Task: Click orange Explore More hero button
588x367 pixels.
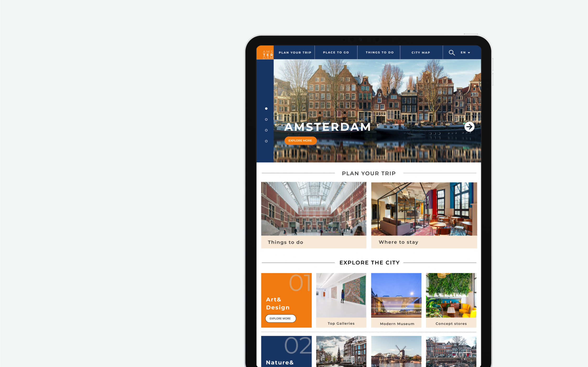Action: 300,141
